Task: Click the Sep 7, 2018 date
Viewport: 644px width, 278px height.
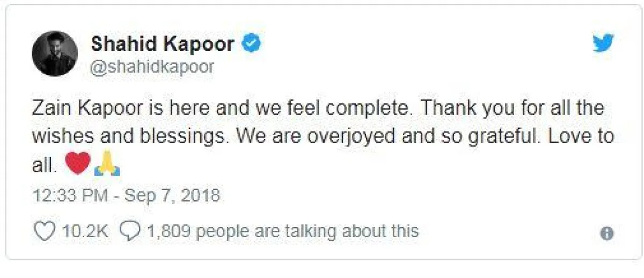Action: coord(172,195)
